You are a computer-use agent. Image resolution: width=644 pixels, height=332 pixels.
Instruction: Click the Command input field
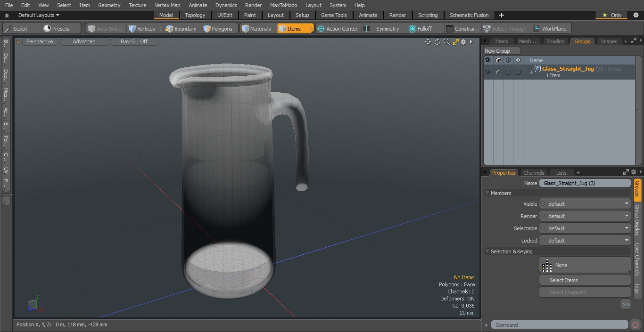pos(560,325)
